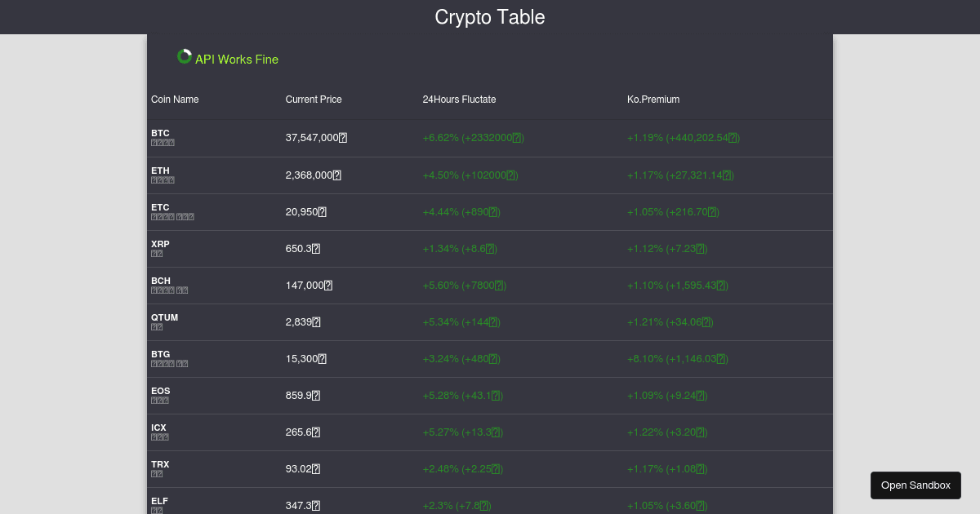Click the API Works Fine status text
980x514 pixels.
(236, 59)
